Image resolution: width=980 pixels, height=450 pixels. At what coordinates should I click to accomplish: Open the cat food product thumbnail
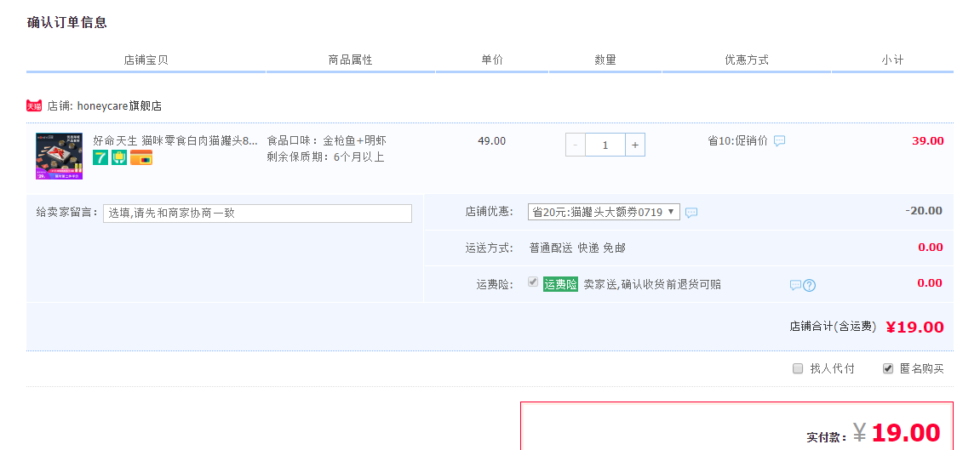[x=60, y=156]
